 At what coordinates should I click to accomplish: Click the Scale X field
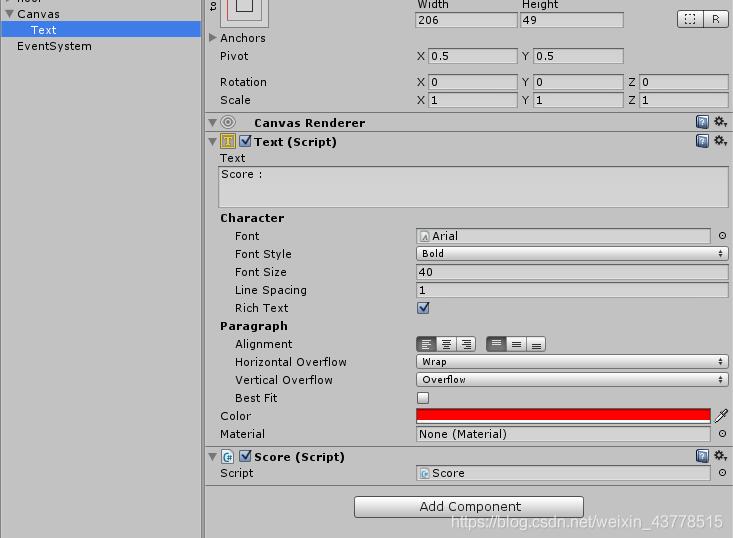pyautogui.click(x=473, y=100)
